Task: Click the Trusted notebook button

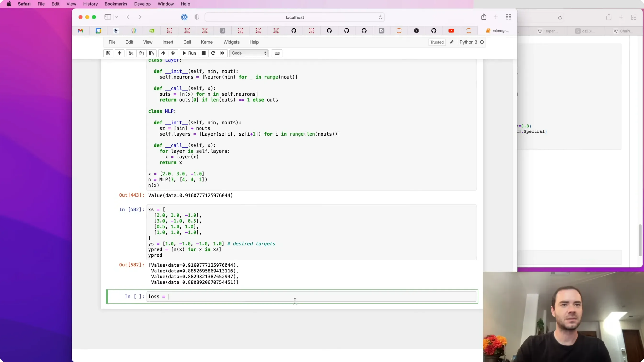Action: [x=437, y=42]
